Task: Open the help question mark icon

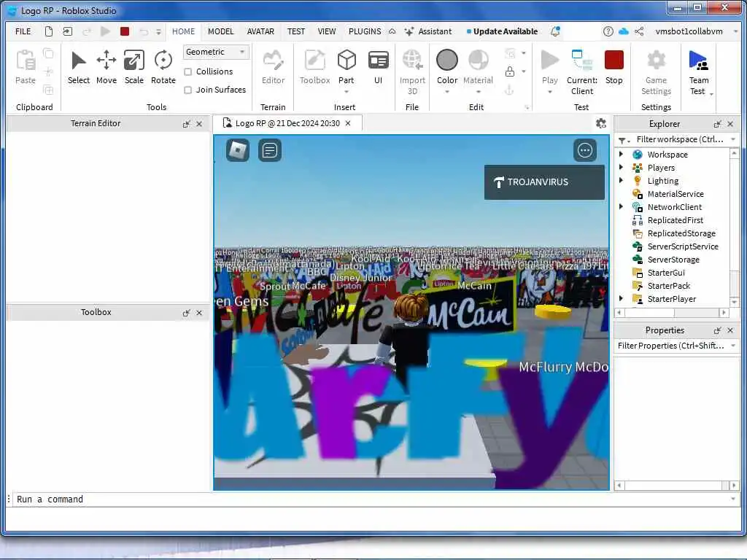Action: 608,31
